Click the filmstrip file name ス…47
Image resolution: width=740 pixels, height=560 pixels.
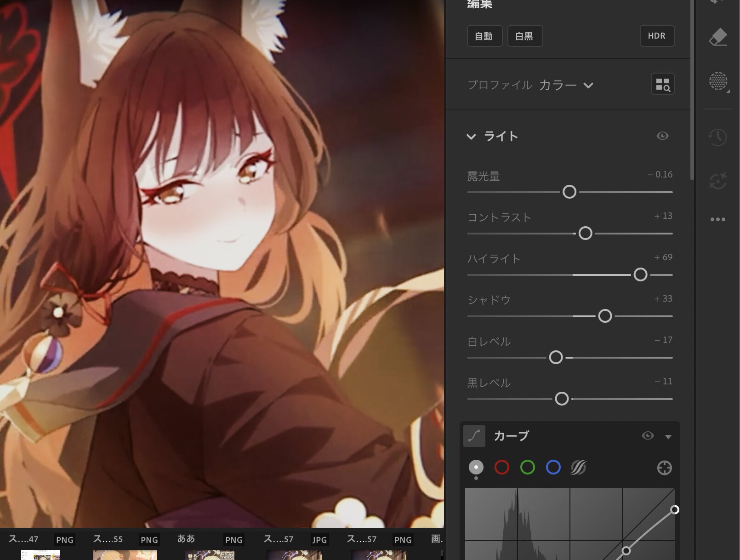point(23,539)
